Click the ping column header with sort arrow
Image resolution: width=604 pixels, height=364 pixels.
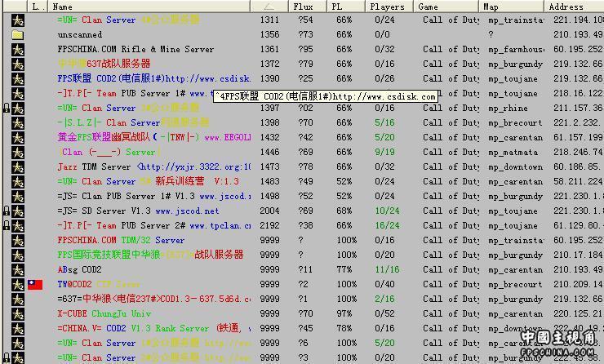pos(269,7)
